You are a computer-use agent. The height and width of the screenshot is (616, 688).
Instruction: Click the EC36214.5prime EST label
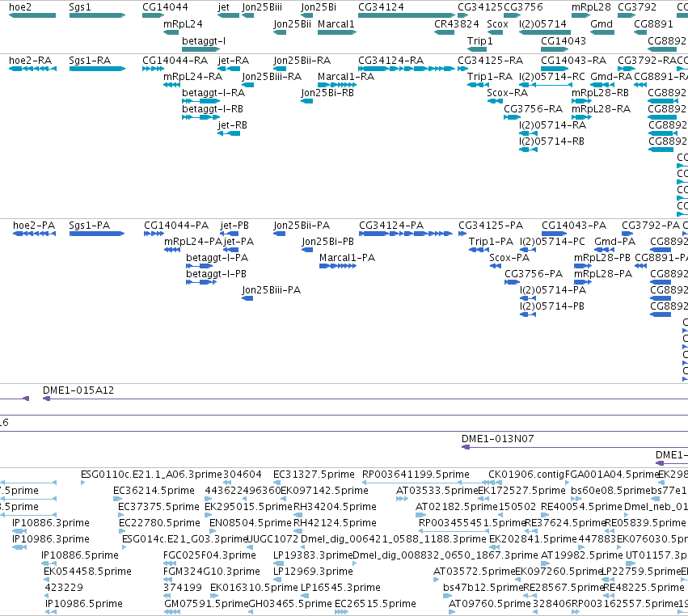click(154, 491)
